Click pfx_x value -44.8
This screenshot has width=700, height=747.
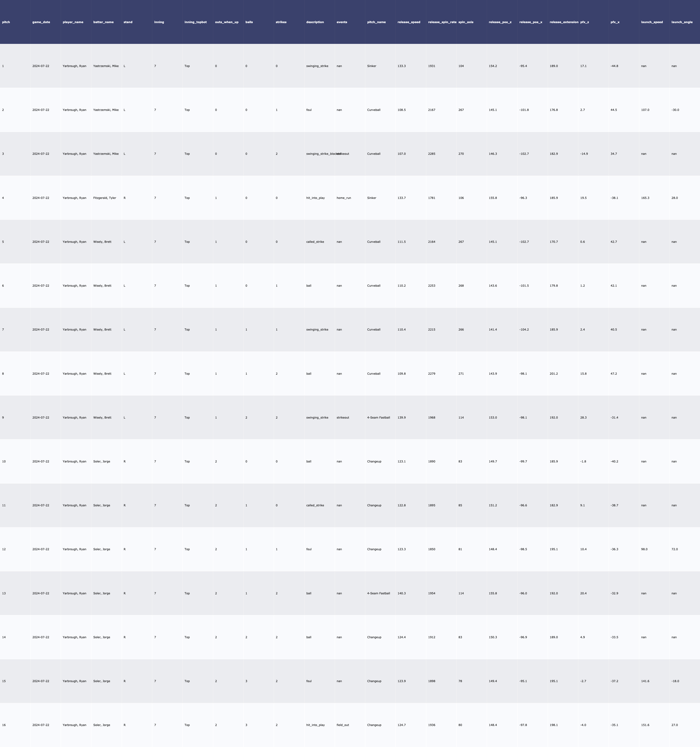(x=614, y=66)
